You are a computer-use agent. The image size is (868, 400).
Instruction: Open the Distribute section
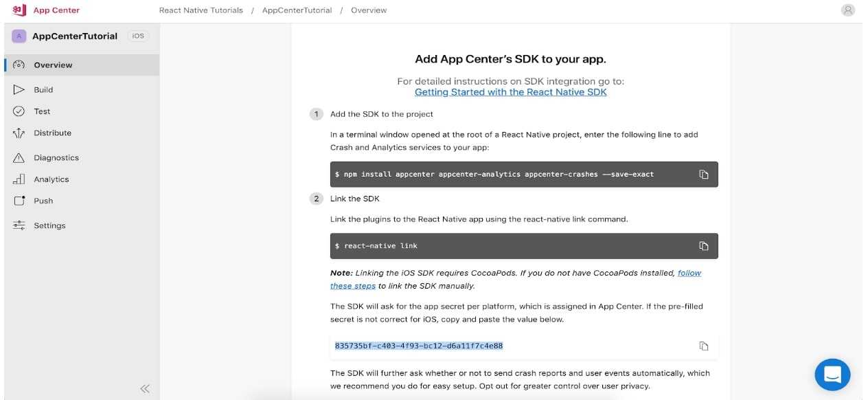click(x=82, y=133)
